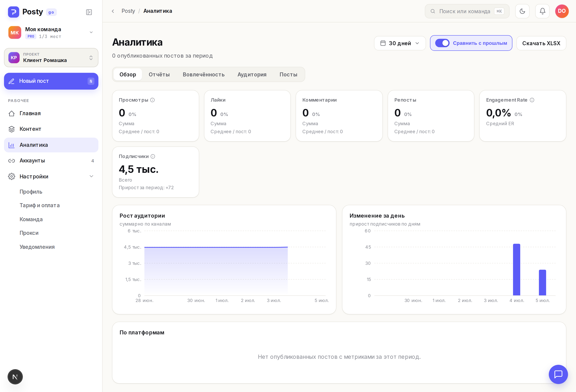Click the MK team avatar
Screen dimensions: 576x392
click(x=15, y=32)
